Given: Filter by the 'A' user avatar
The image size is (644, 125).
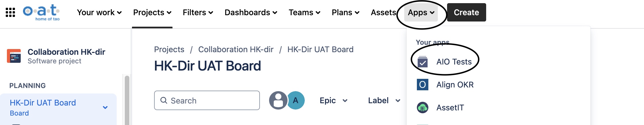Looking at the screenshot, I should pos(296,100).
